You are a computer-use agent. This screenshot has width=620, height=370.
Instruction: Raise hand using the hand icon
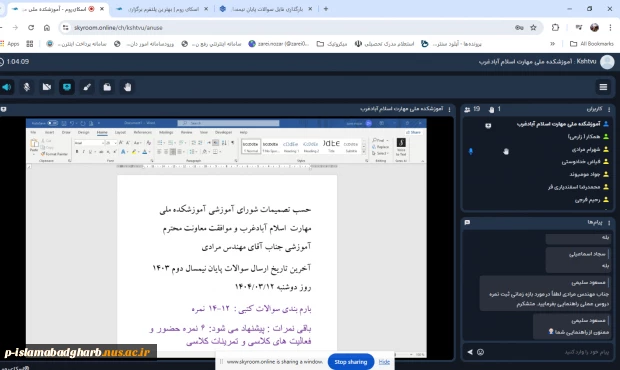(127, 87)
